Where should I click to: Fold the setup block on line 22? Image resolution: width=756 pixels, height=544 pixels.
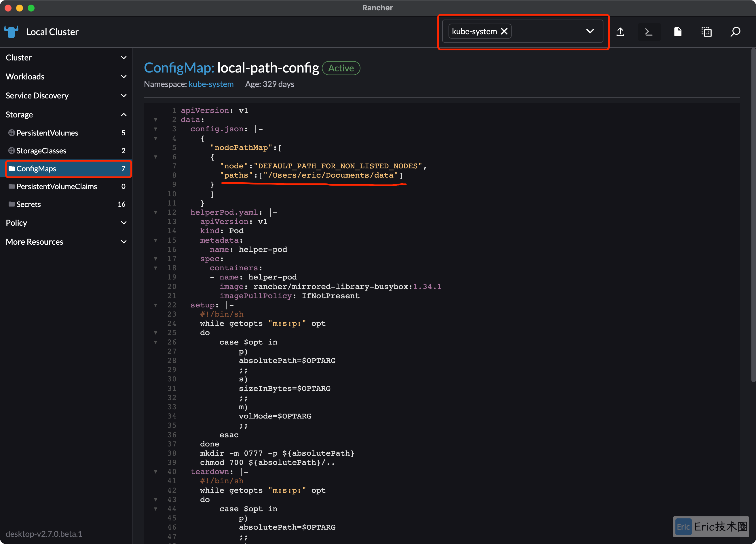pos(155,305)
